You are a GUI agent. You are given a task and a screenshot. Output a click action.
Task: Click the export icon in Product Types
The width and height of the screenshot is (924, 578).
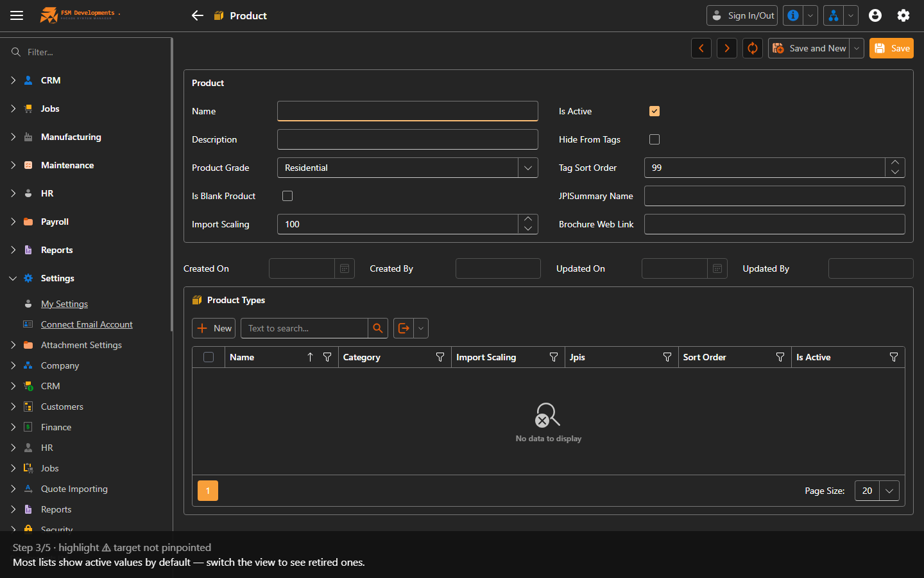pos(404,328)
